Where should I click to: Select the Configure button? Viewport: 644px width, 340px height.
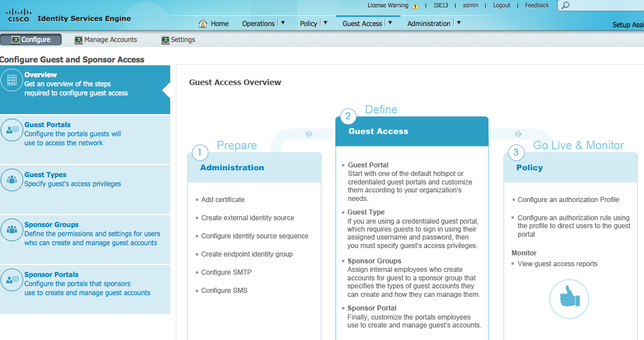[31, 40]
